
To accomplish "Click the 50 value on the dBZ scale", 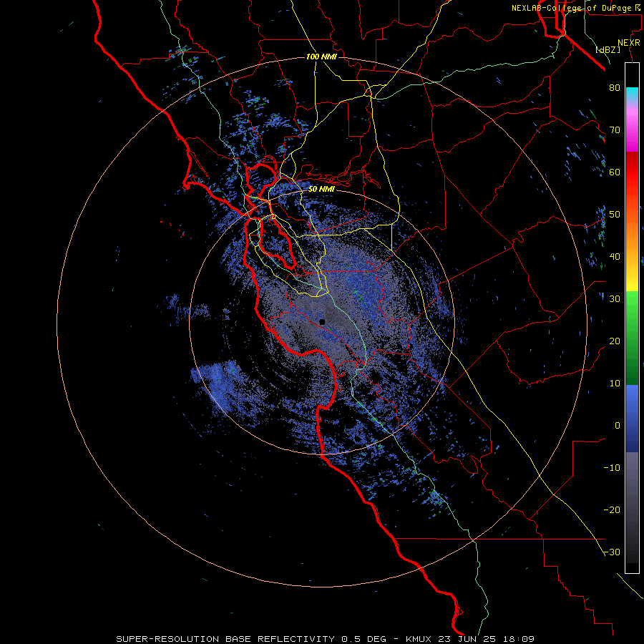I will (x=615, y=215).
